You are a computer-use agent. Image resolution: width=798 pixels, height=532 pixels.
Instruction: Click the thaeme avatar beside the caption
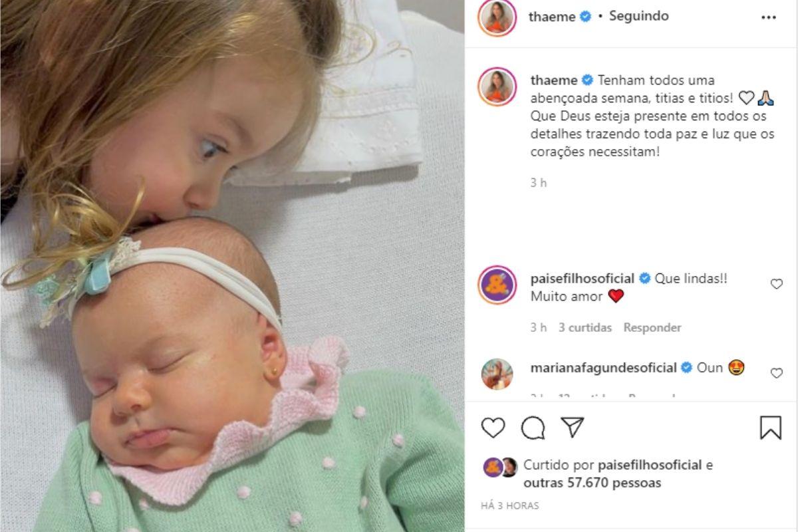(497, 87)
